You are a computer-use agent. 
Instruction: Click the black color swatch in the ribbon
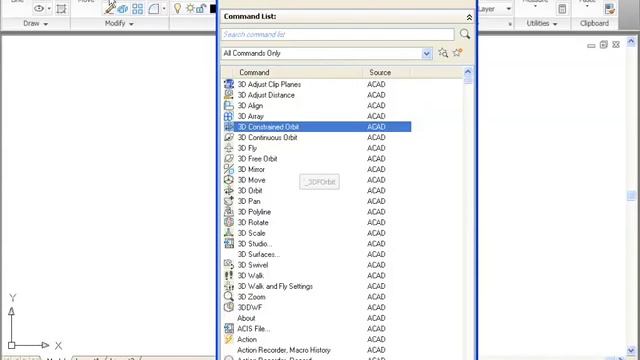[x=213, y=9]
